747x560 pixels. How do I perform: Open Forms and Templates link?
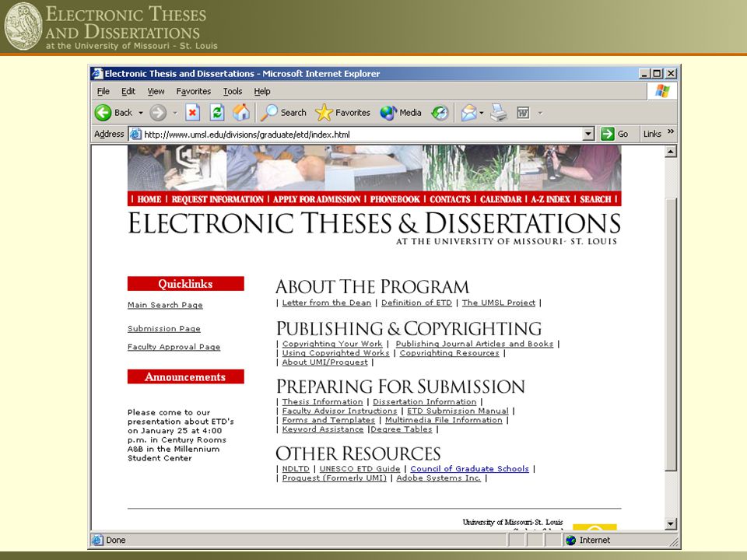pos(328,419)
